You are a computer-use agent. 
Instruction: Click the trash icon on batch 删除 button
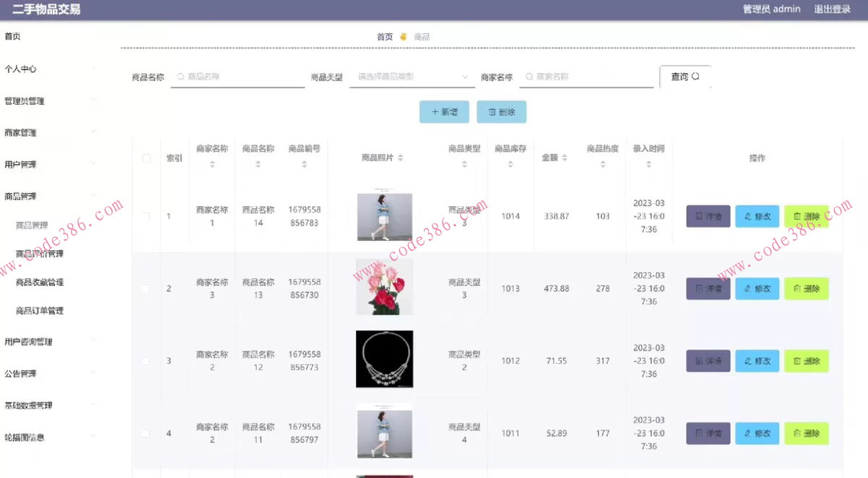coord(491,112)
